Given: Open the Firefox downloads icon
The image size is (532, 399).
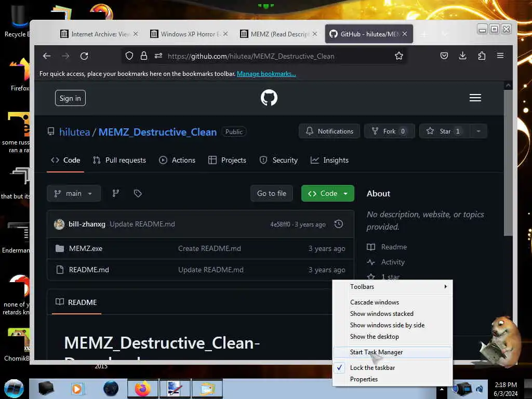Looking at the screenshot, I should (463, 56).
